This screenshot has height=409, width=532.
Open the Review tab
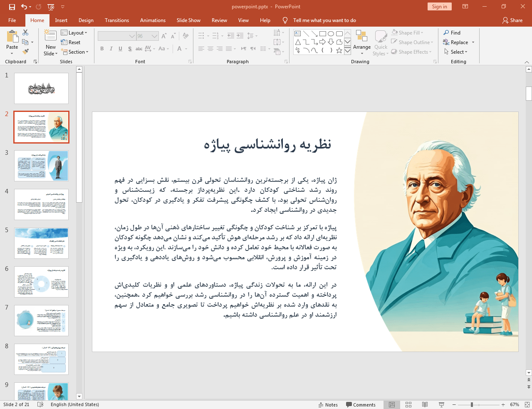219,20
